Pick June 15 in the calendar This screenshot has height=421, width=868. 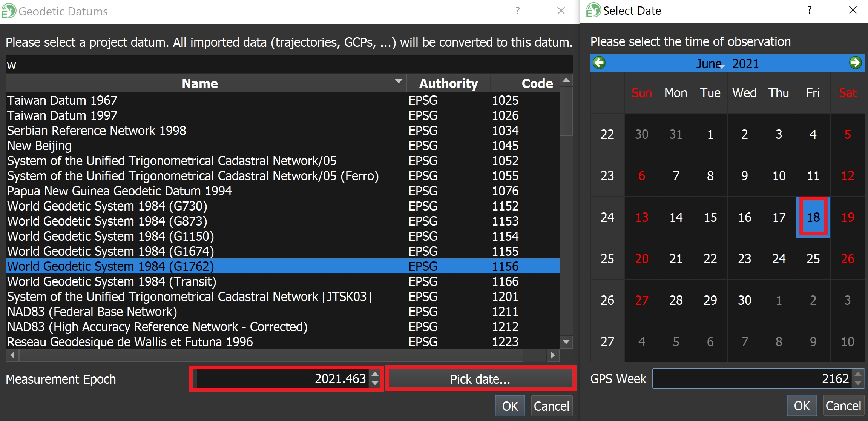pos(710,217)
